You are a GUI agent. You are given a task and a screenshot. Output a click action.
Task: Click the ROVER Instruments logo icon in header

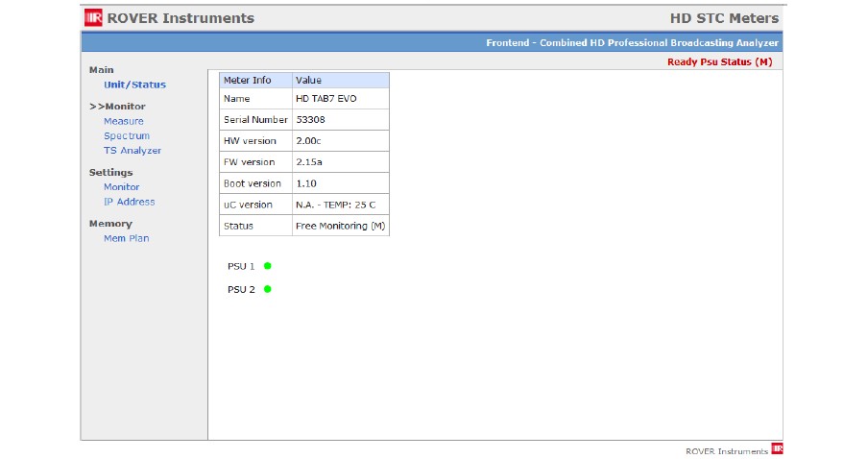tap(93, 17)
